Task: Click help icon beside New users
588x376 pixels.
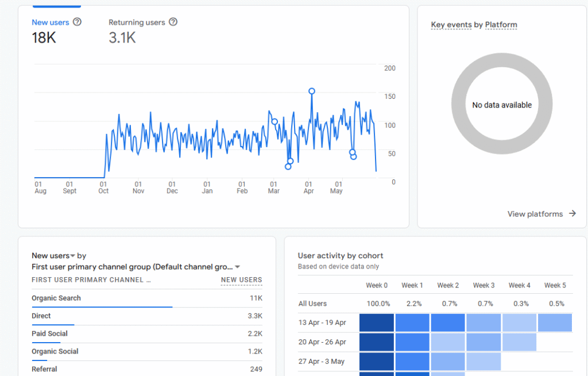Action: point(77,22)
